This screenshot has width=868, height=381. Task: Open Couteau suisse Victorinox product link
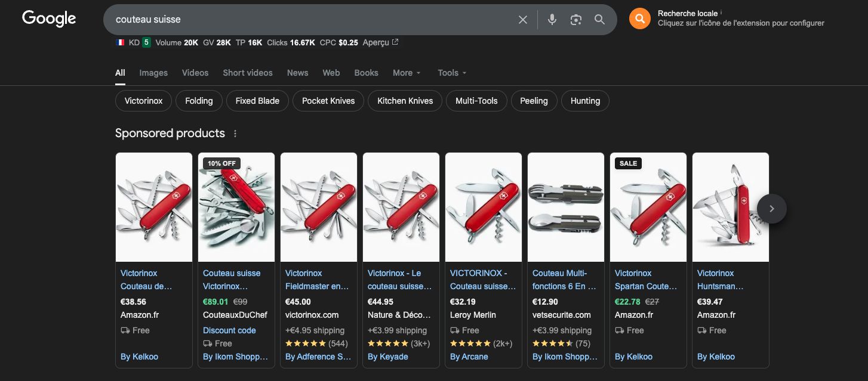click(232, 280)
